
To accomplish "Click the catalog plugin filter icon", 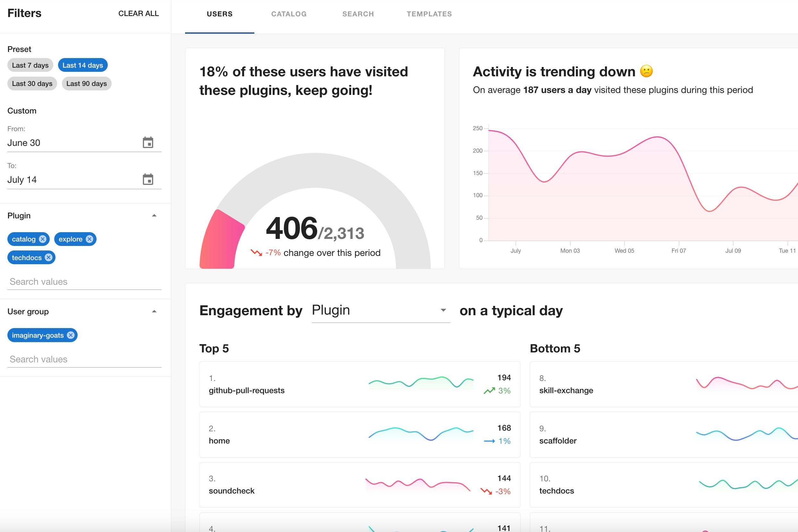I will coord(43,239).
